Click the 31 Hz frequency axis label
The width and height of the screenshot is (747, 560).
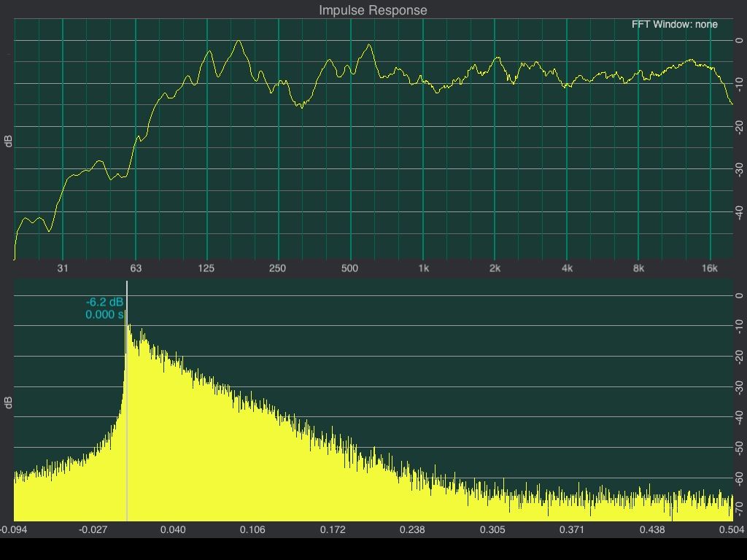tap(63, 268)
